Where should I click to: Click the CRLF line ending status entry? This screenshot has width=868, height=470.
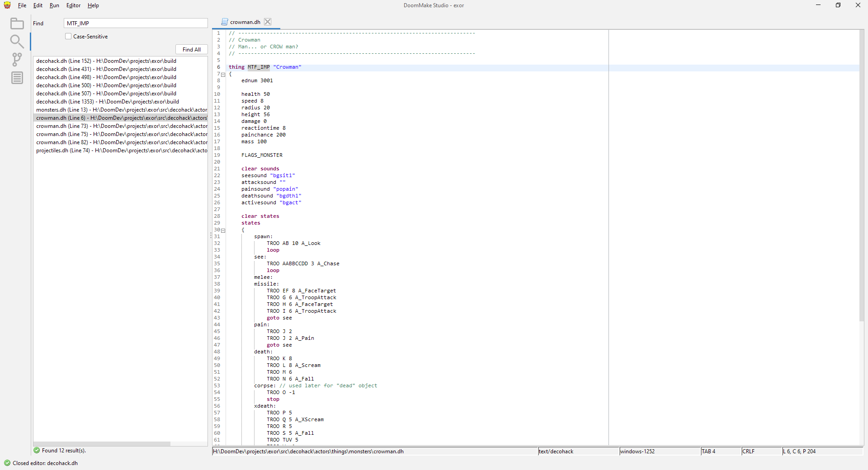coord(761,451)
